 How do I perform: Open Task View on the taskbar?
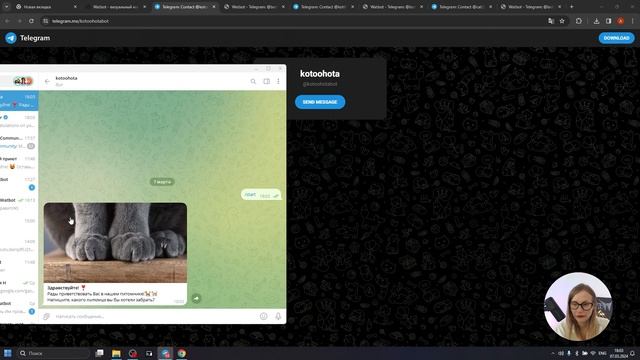tap(99, 353)
